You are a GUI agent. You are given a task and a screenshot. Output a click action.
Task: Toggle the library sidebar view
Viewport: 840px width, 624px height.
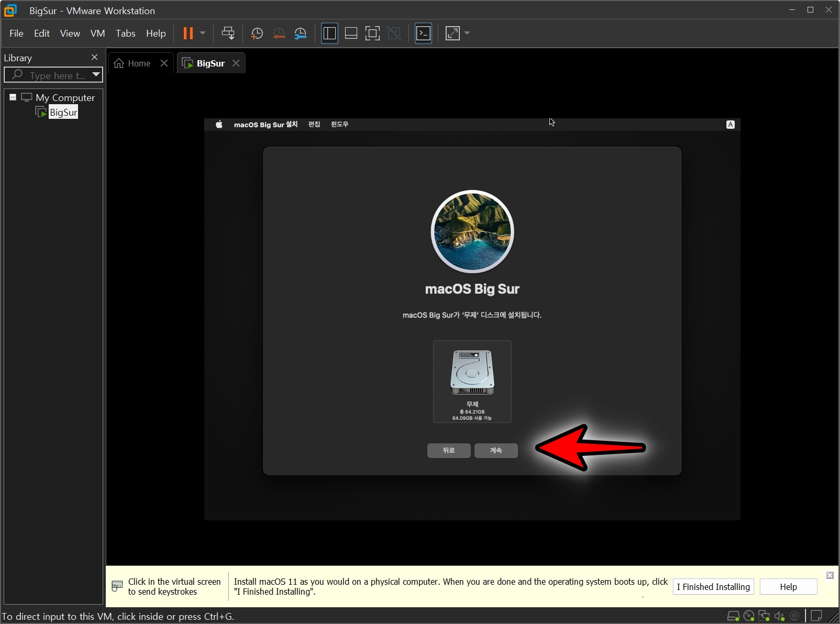pos(329,34)
